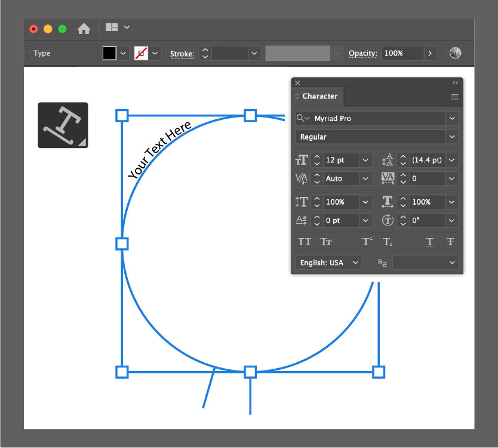Click the kerning VA icon
The width and height of the screenshot is (498, 448).
click(302, 178)
